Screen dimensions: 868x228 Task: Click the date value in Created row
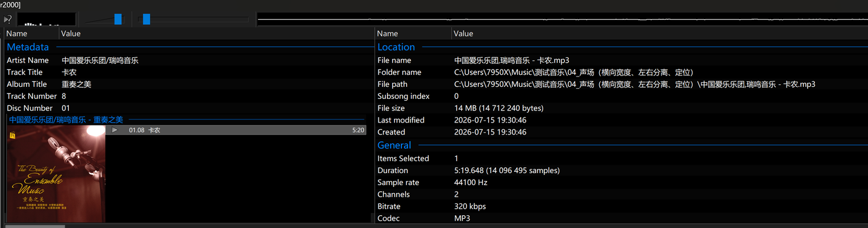(490, 132)
